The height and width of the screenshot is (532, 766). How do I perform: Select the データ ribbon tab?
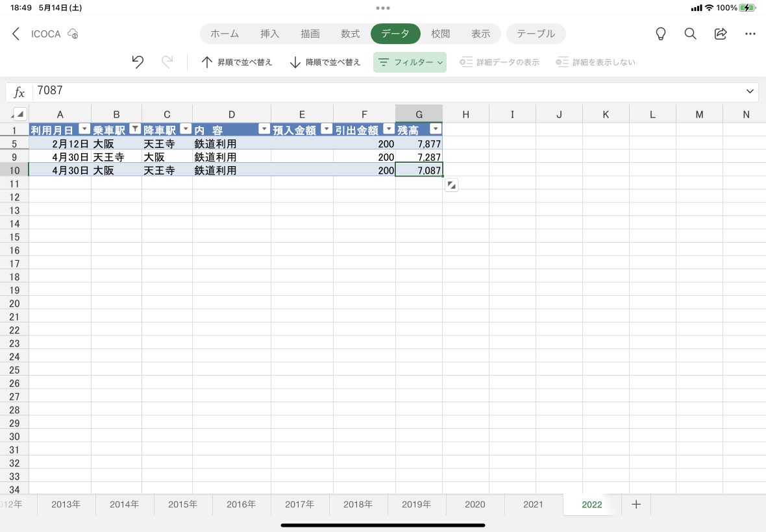click(x=395, y=34)
